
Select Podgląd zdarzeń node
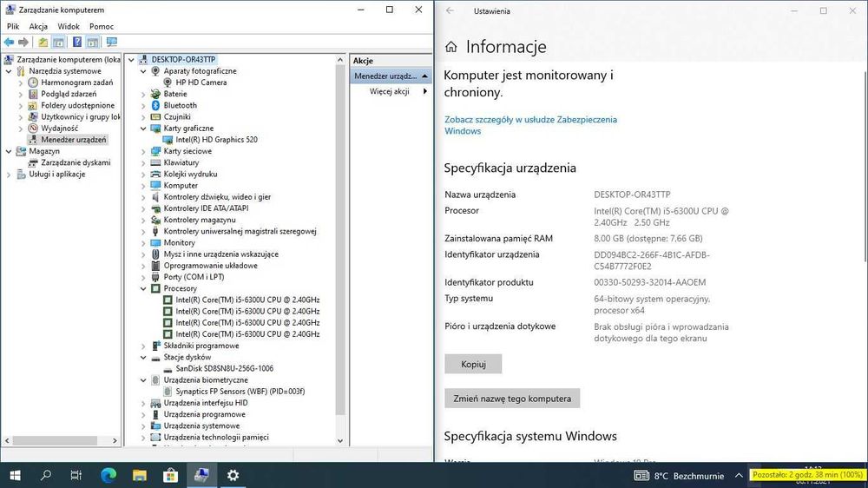(x=69, y=94)
